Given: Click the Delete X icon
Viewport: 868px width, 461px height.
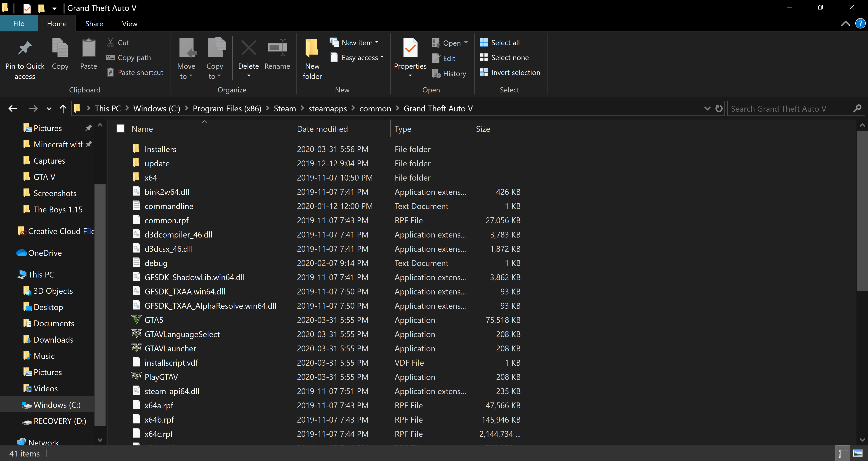Looking at the screenshot, I should [249, 48].
